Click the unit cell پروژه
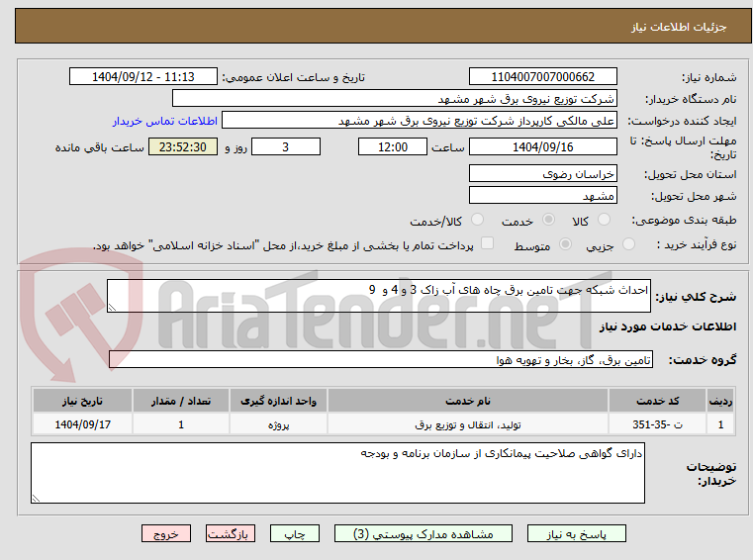Image resolution: width=753 pixels, height=560 pixels. click(278, 424)
